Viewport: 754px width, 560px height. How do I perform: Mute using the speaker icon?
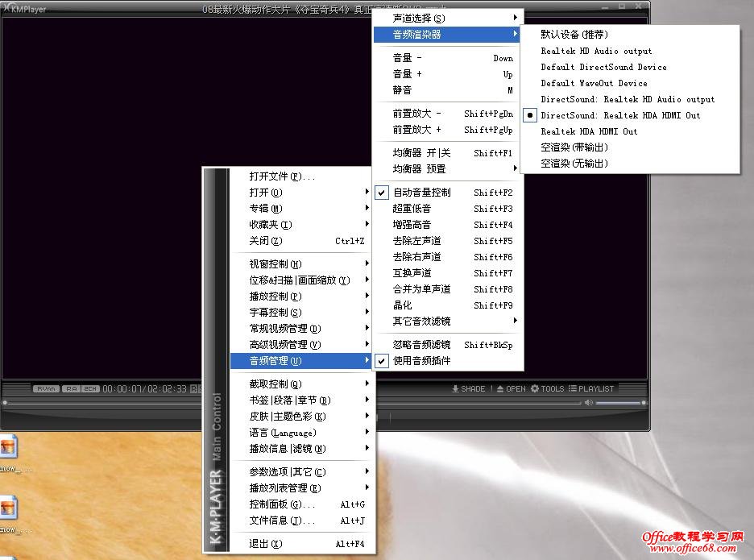(586, 401)
